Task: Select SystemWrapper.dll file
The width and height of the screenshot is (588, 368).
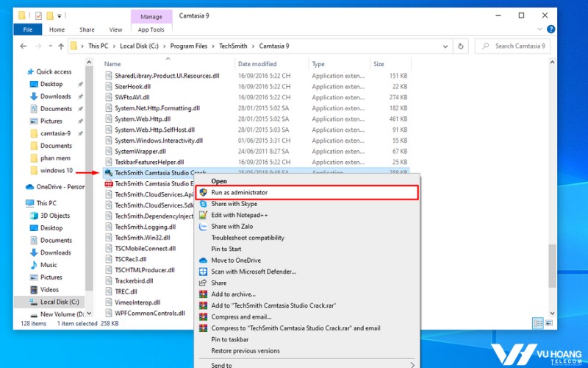Action: click(140, 152)
